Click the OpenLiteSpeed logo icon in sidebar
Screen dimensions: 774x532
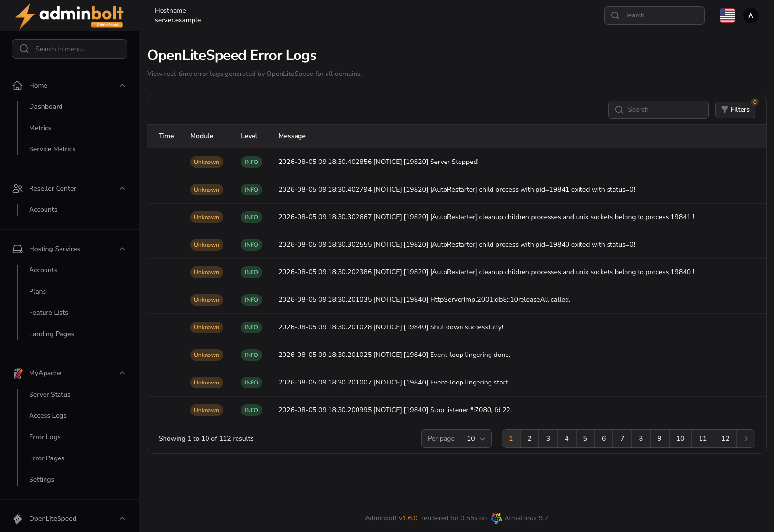coord(17,519)
